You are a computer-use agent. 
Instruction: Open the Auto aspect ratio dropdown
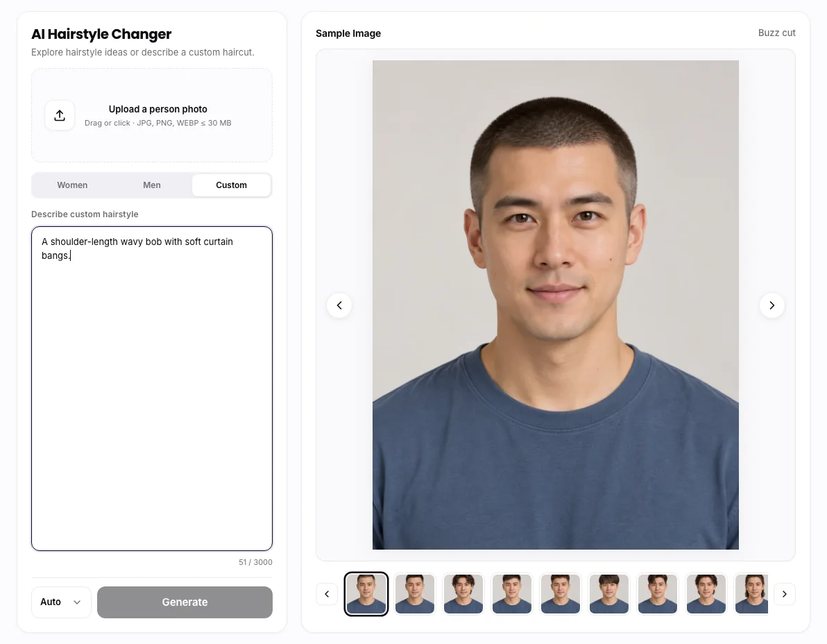pyautogui.click(x=61, y=602)
